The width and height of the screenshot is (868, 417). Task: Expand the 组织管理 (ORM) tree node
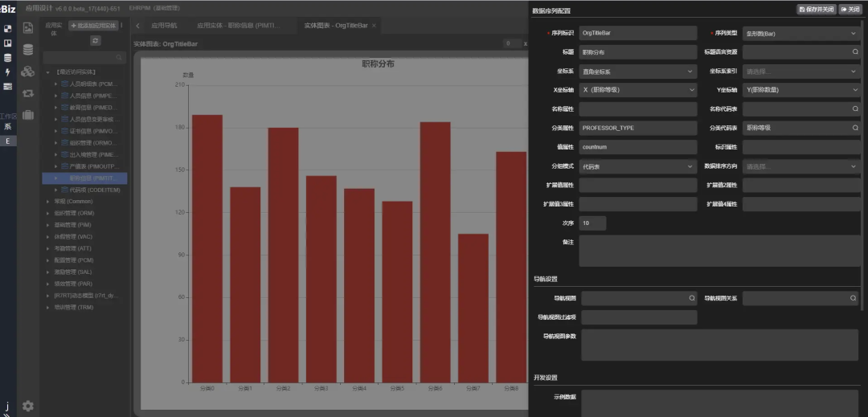47,213
